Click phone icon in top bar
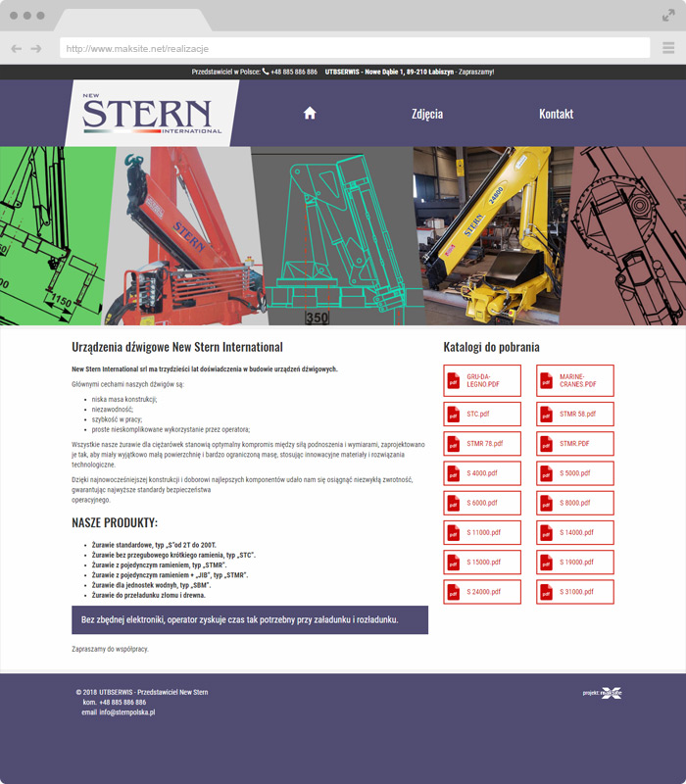686x784 pixels. (x=266, y=72)
